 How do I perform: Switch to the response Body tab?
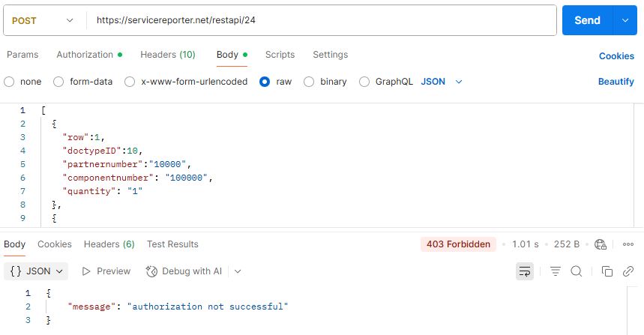[x=14, y=244]
